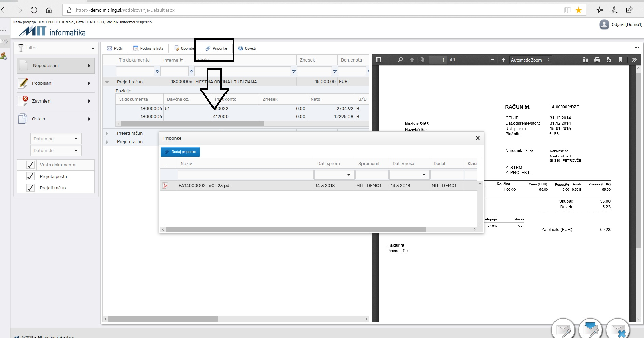
Task: Click the reject envelope with X button
Action: [x=618, y=329]
